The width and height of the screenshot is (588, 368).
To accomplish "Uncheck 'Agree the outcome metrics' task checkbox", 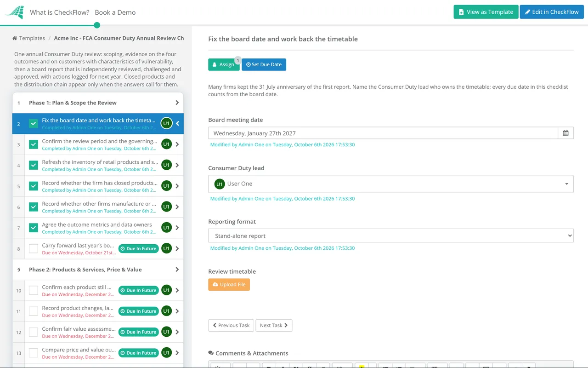I will click(34, 228).
